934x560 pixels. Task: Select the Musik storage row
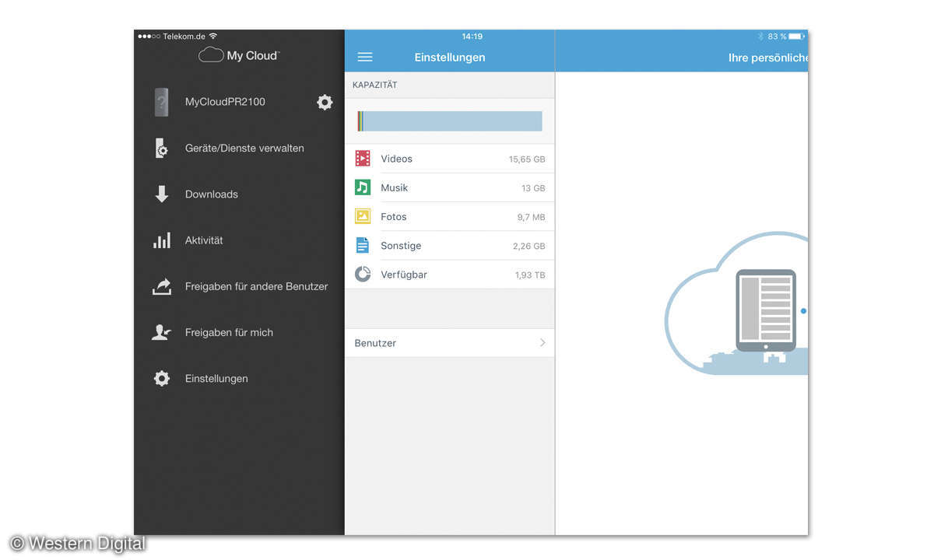click(x=450, y=187)
